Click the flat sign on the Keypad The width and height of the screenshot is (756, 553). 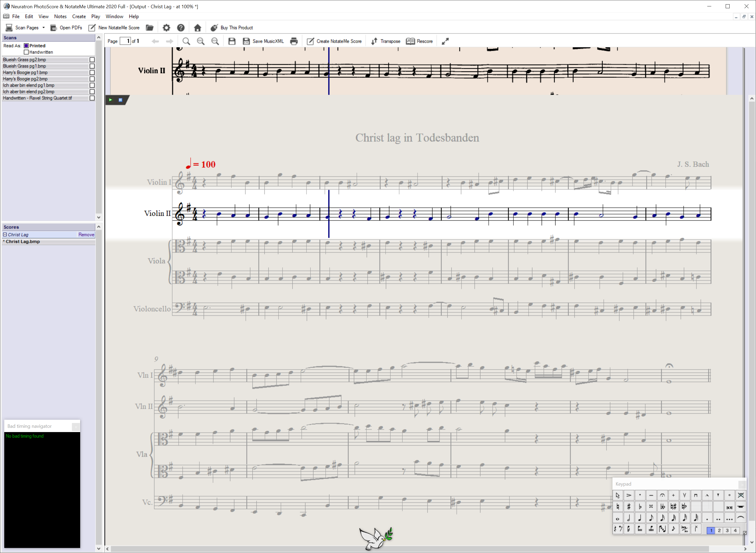click(640, 506)
